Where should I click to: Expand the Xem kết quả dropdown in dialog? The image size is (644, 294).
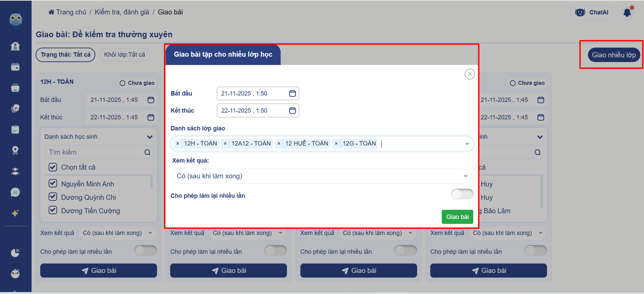pos(465,176)
